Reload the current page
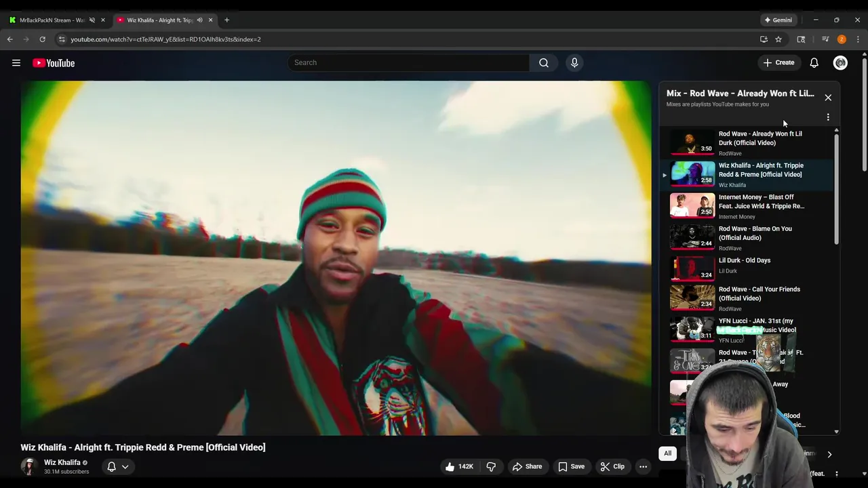This screenshot has width=868, height=488. [x=42, y=39]
